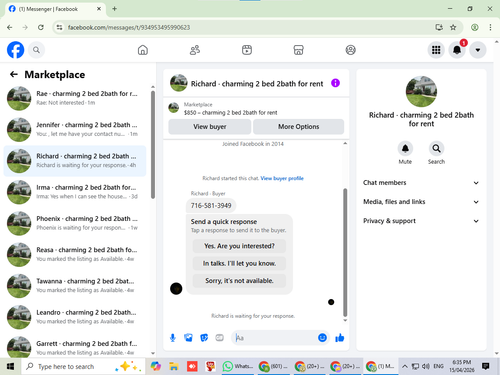Image resolution: width=500 pixels, height=375 pixels.
Task: Open Phoenix's conversation in the list
Action: 75,223
